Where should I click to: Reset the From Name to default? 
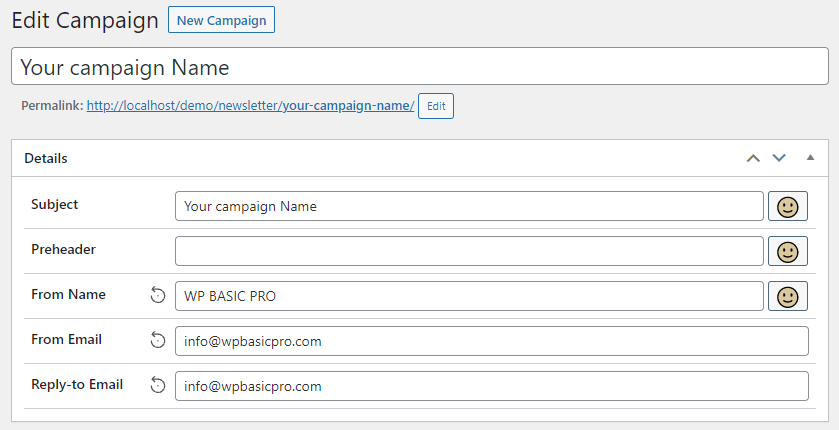[x=157, y=295]
